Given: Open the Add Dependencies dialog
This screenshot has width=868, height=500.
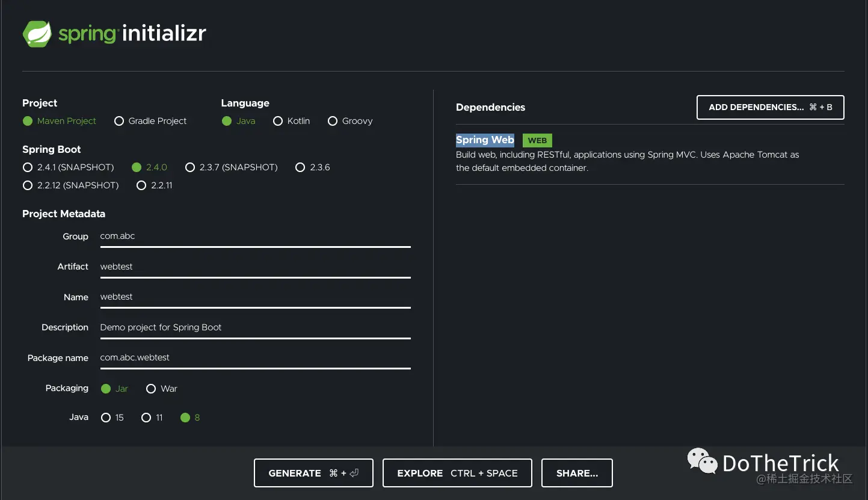Looking at the screenshot, I should [x=771, y=107].
